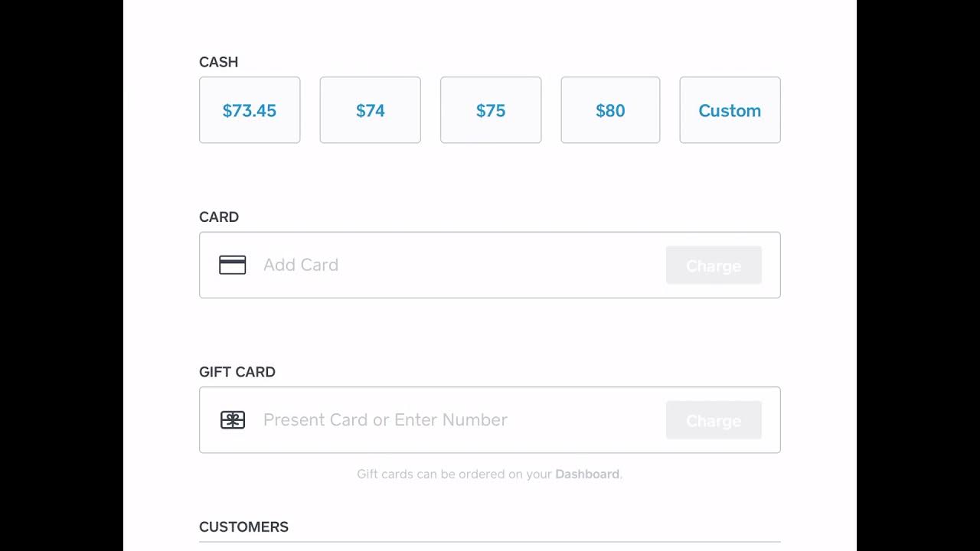Screen dimensions: 980x551
Task: Click the "Gift cards can be ordered" note
Action: (x=455, y=474)
